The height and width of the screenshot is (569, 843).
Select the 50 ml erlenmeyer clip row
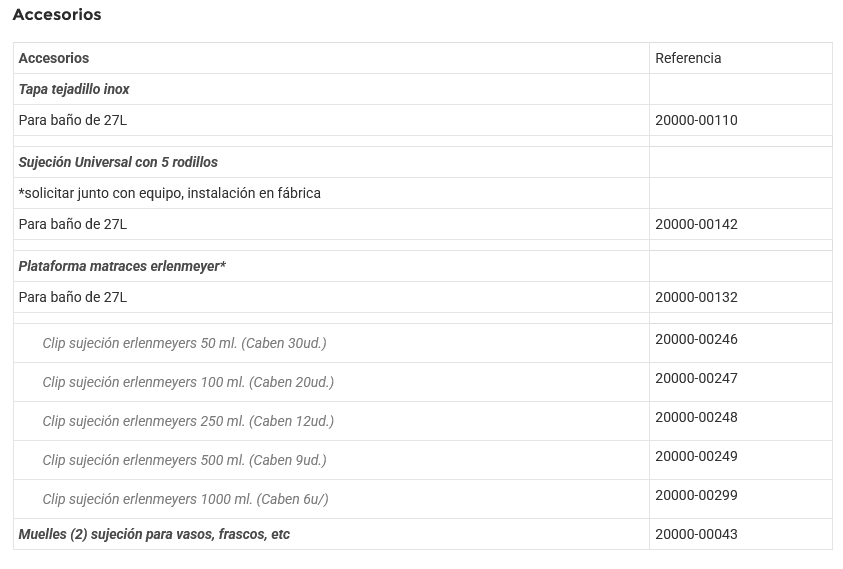tap(184, 343)
